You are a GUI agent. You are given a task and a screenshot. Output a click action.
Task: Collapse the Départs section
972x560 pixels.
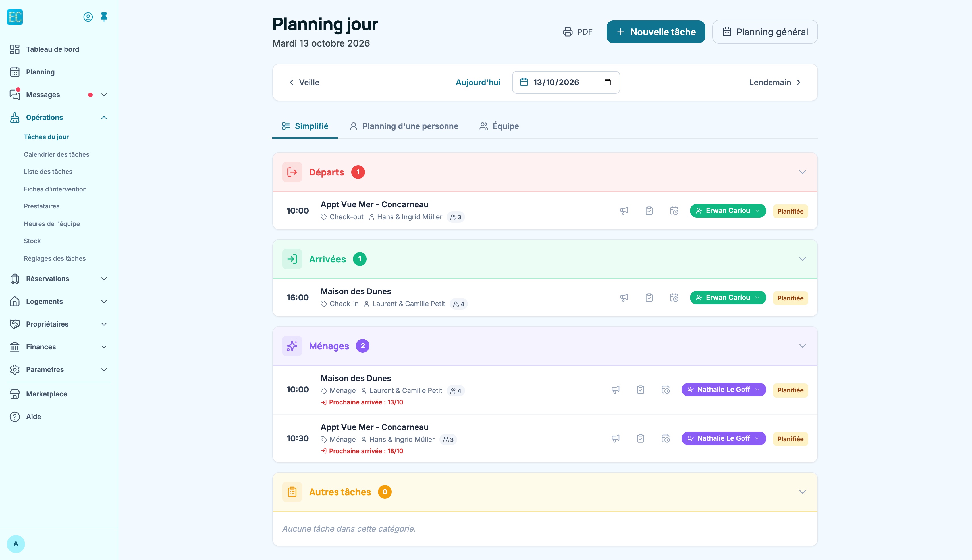(802, 172)
